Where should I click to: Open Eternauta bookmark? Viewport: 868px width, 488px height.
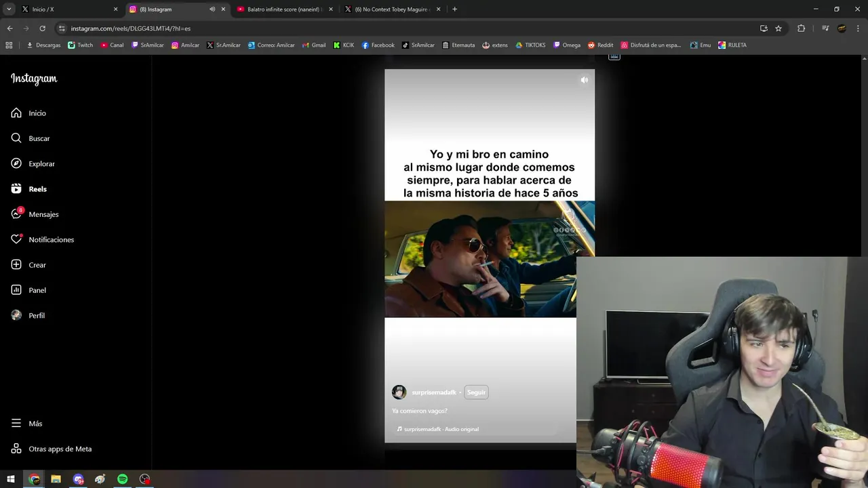[x=458, y=45]
